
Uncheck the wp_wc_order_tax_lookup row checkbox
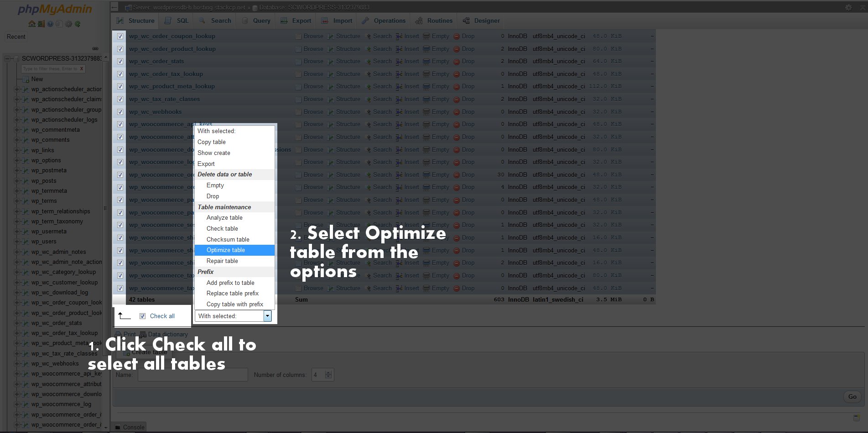pos(120,74)
